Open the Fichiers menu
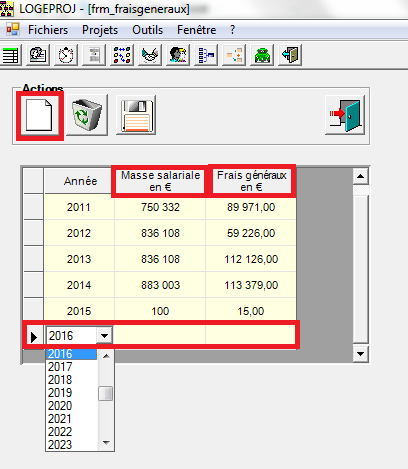The width and height of the screenshot is (408, 469). (x=48, y=30)
